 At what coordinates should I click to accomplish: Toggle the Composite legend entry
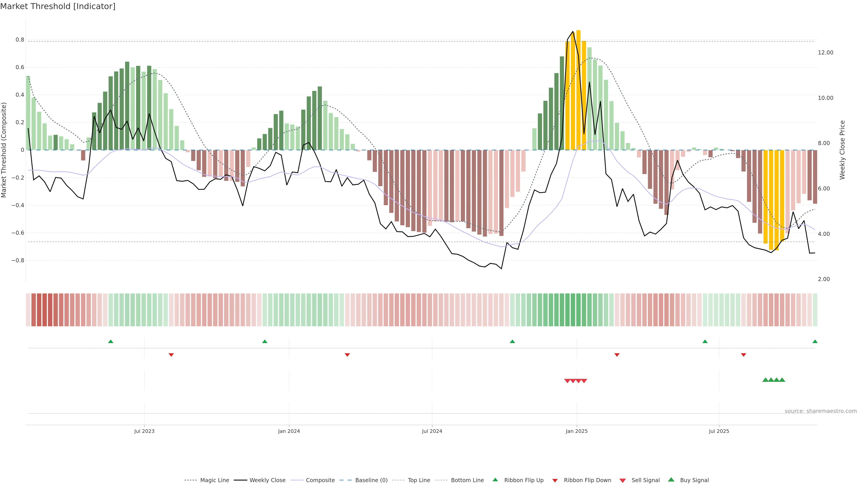coord(320,480)
